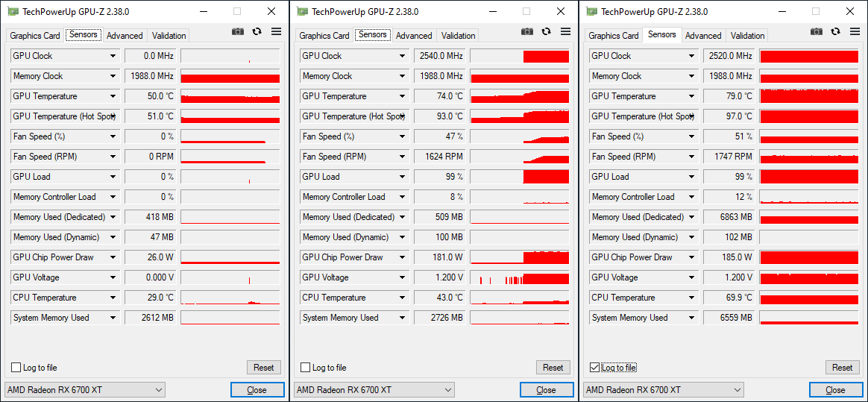Click Reset button in left window
This screenshot has width=868, height=402.
click(x=263, y=367)
